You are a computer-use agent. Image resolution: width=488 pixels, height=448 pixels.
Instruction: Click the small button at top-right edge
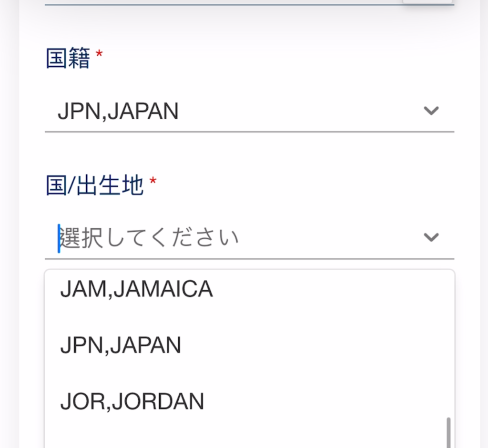coord(427,1)
